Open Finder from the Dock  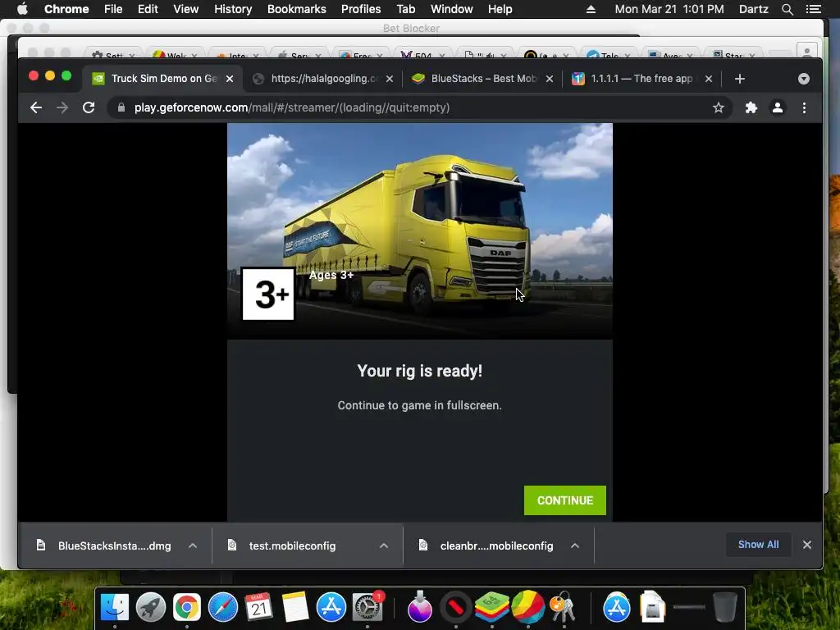click(115, 608)
